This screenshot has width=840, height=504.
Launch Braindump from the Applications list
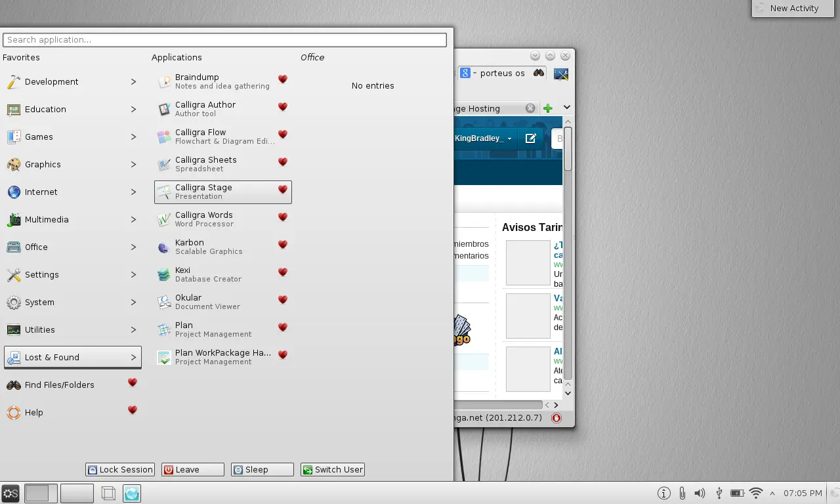pyautogui.click(x=223, y=81)
